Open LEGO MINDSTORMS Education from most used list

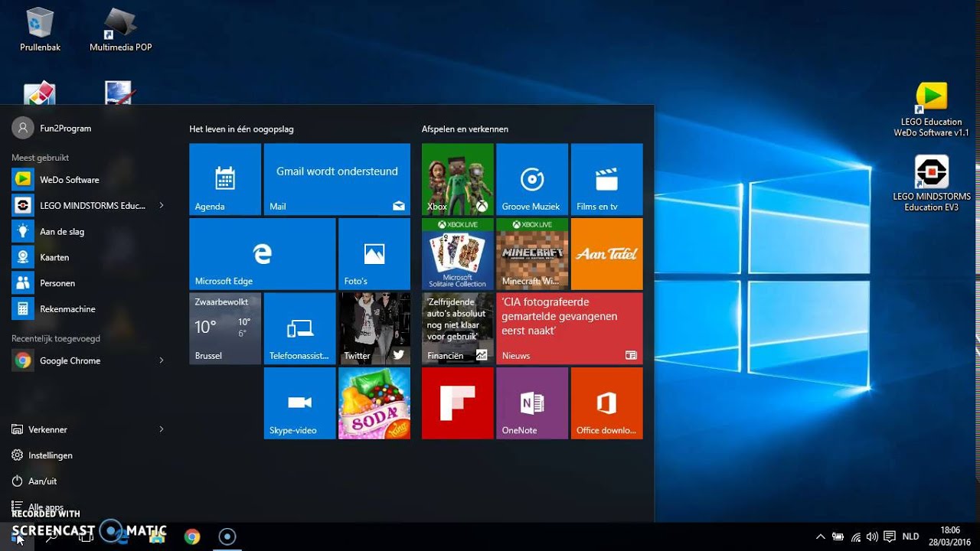[x=80, y=205]
